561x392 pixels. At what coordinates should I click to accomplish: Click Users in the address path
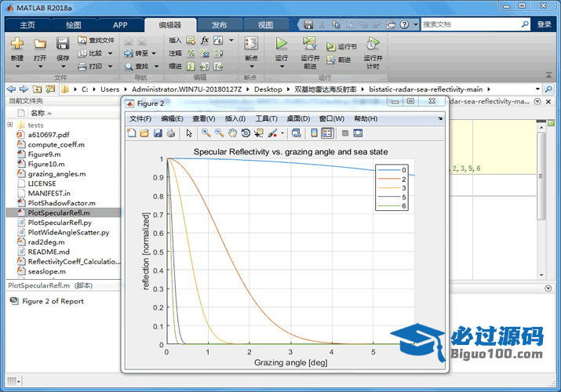(110, 89)
